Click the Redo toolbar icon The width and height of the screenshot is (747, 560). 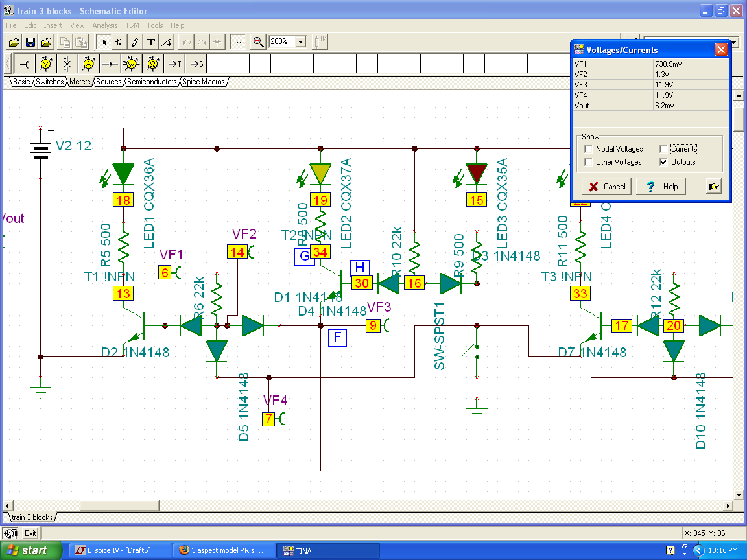(x=202, y=42)
